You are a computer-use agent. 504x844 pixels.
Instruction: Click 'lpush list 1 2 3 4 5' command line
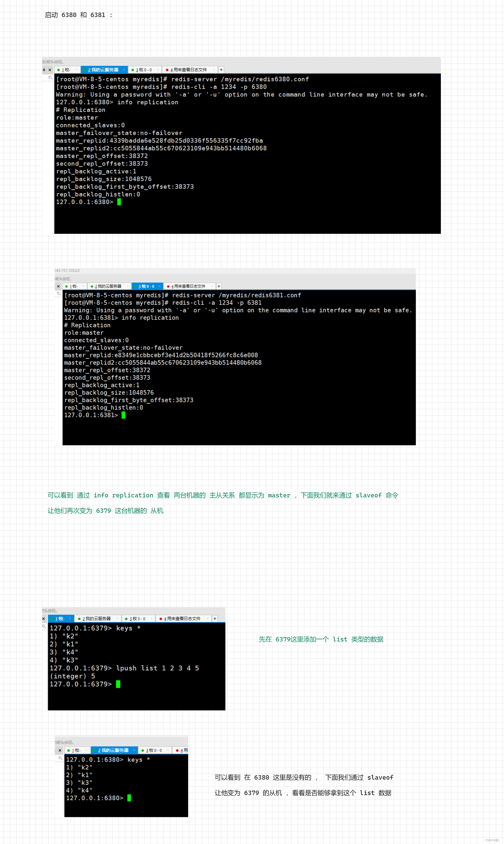coord(158,668)
